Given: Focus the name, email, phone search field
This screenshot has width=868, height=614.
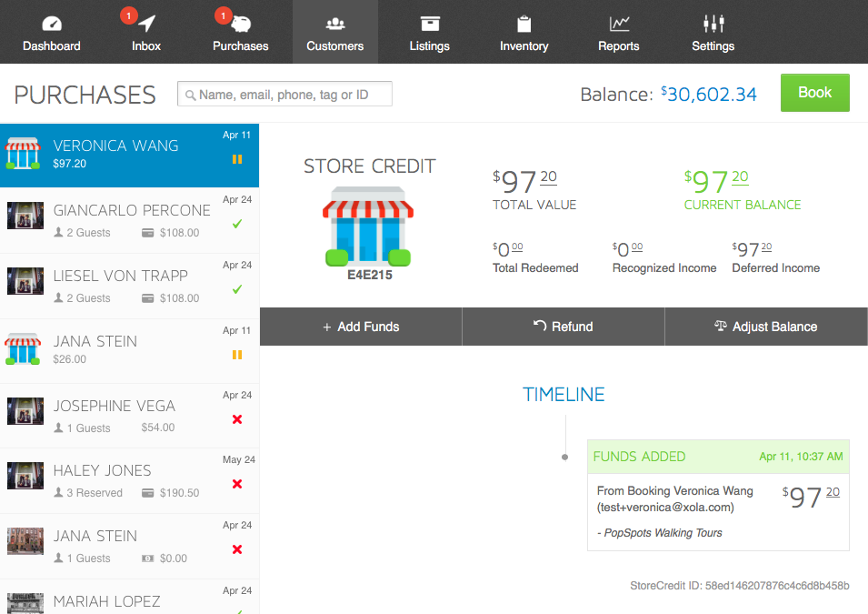Looking at the screenshot, I should [284, 95].
